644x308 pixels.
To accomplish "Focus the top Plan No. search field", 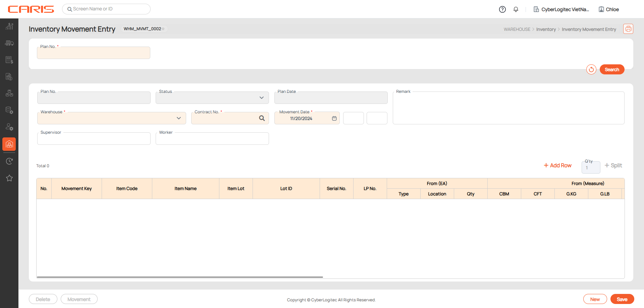I will [x=94, y=53].
